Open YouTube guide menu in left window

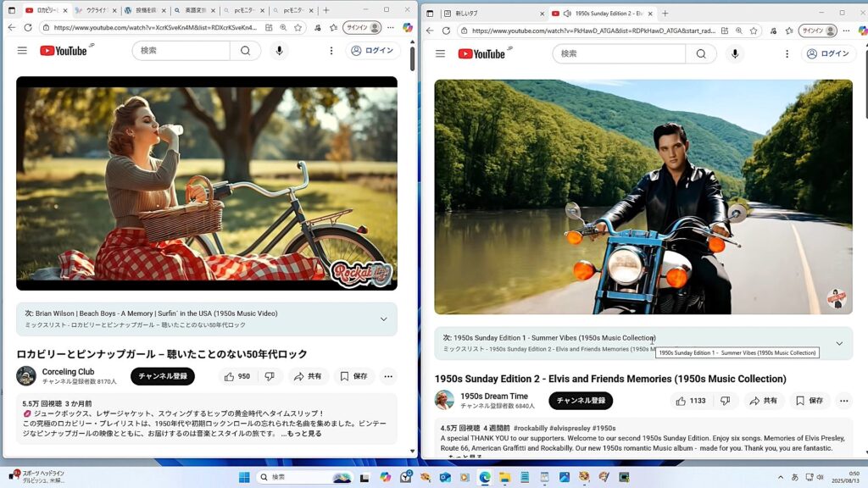click(22, 50)
